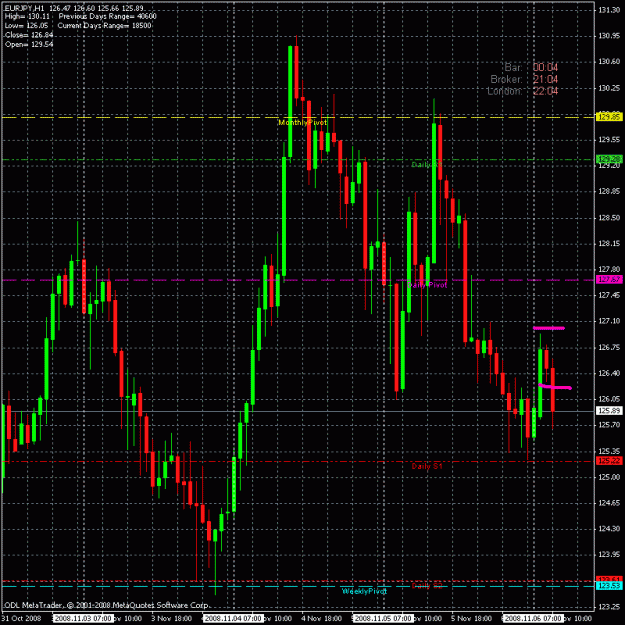Select the magenta Daily Pivot label

click(427, 285)
